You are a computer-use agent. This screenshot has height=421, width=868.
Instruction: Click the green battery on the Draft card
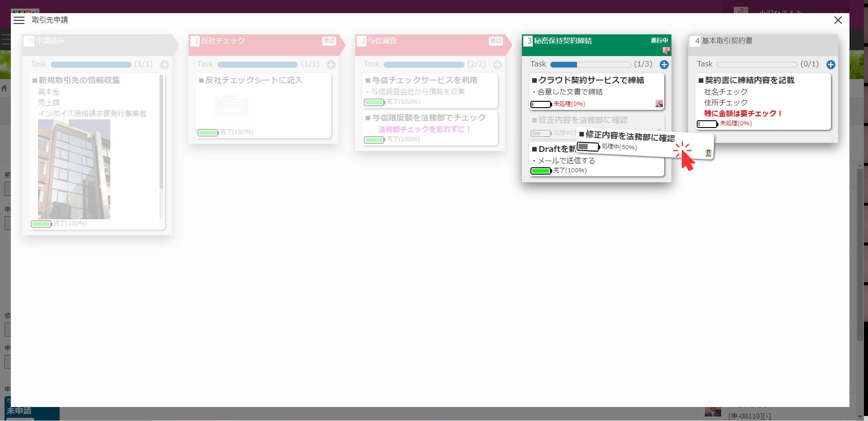(541, 171)
